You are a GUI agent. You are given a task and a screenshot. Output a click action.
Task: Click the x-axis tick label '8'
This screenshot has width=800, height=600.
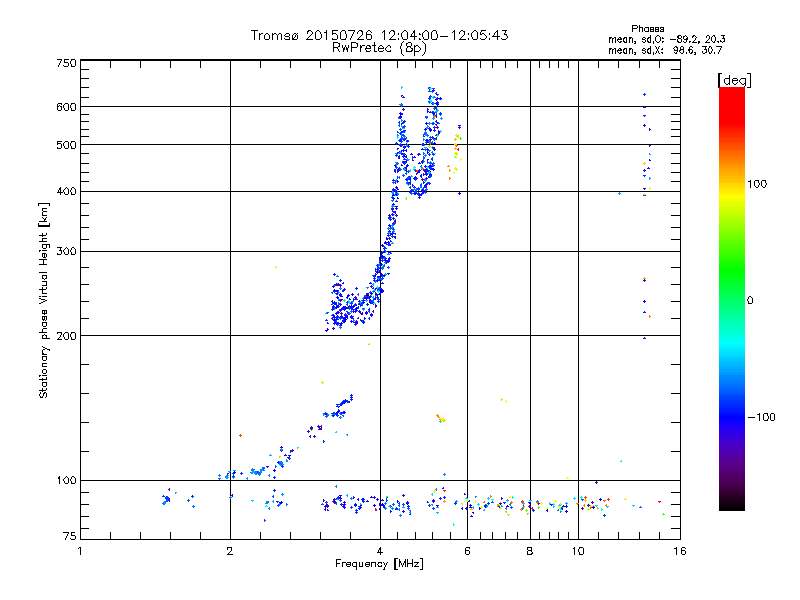(x=530, y=551)
